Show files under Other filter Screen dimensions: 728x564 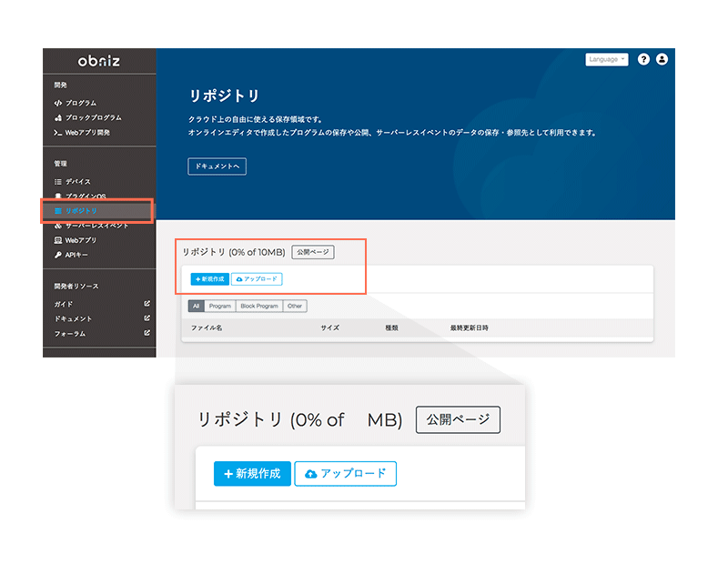tap(295, 307)
